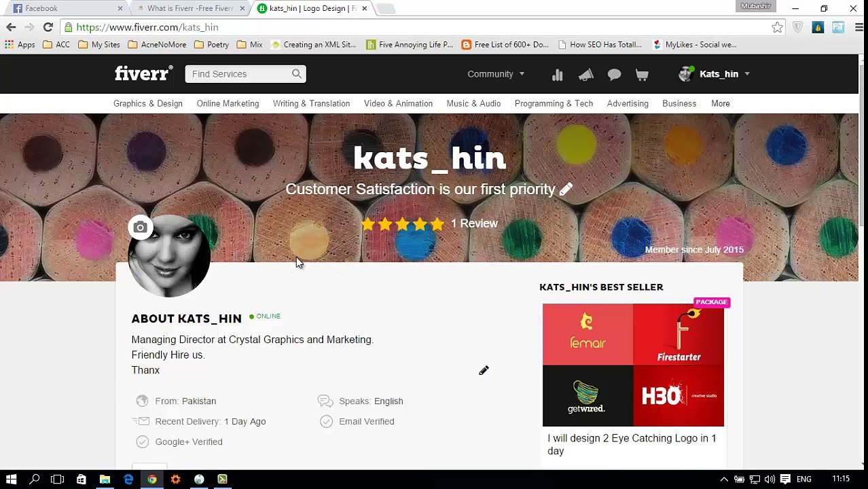Click the 1 Review link
Image resolution: width=868 pixels, height=489 pixels.
point(474,223)
